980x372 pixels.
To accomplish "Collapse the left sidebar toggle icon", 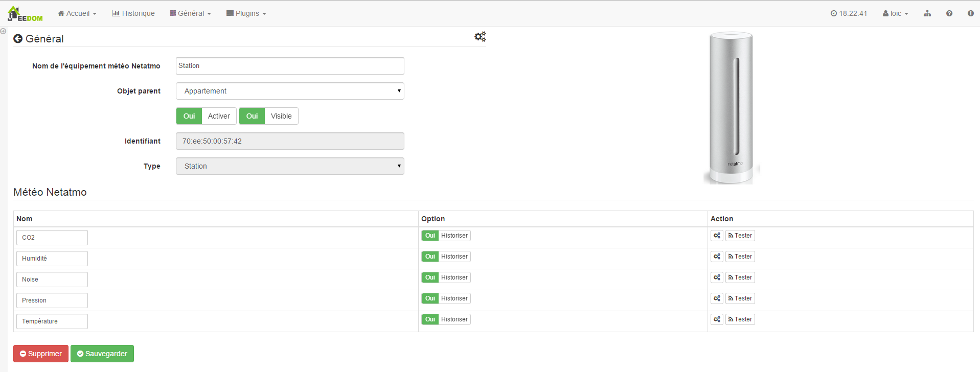I will (x=3, y=31).
